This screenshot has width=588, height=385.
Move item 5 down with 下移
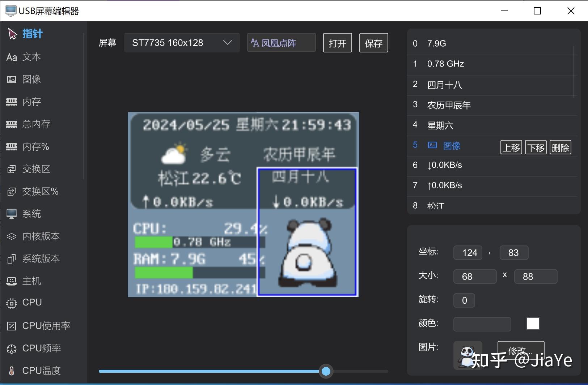tap(536, 147)
